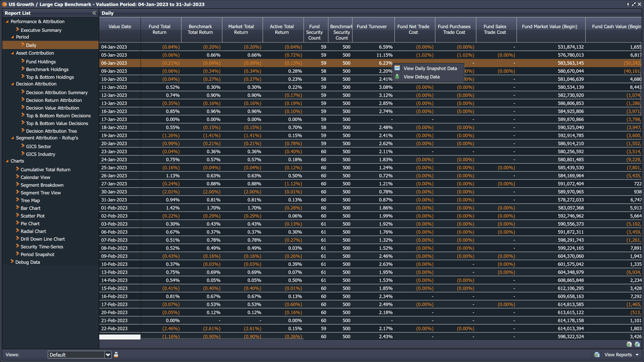Click the 614,813,585 market value cell
Screen dimensions: 644x362
pyautogui.click(x=551, y=304)
